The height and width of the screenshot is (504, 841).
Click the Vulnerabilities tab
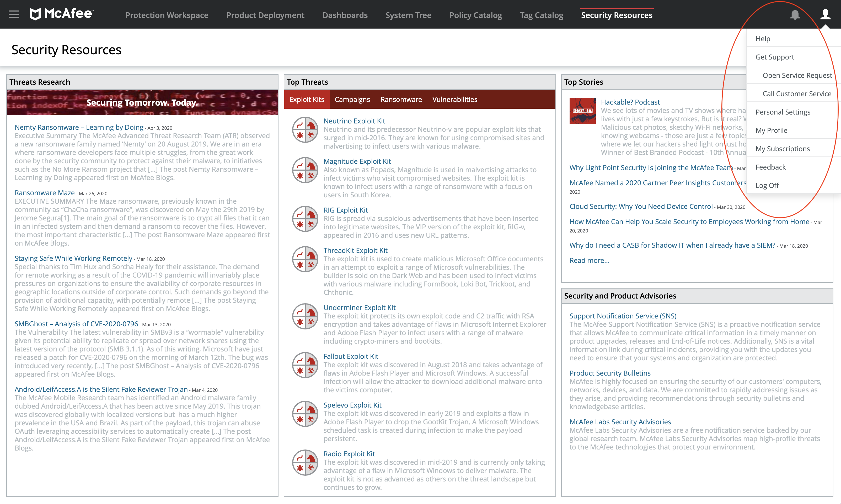coord(454,100)
